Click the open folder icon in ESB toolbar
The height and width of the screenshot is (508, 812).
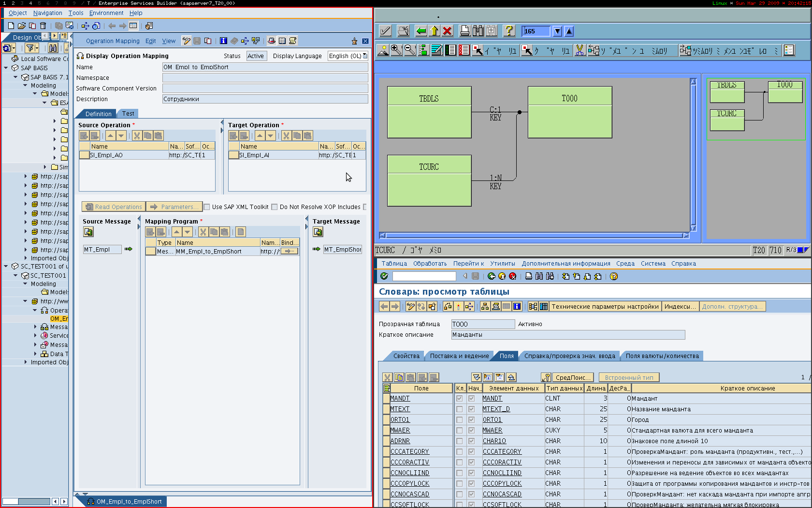coord(22,26)
